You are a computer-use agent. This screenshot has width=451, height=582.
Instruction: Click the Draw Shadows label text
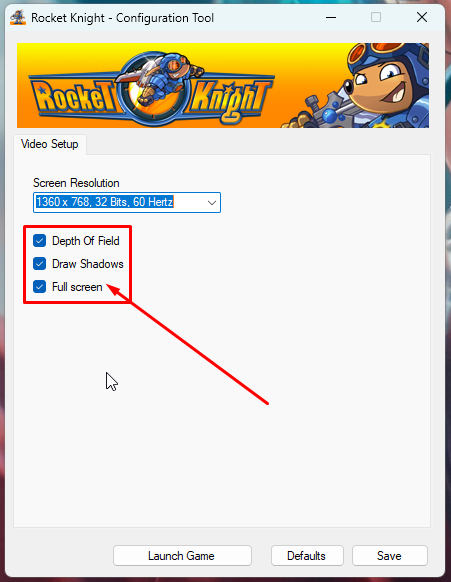[x=88, y=264]
